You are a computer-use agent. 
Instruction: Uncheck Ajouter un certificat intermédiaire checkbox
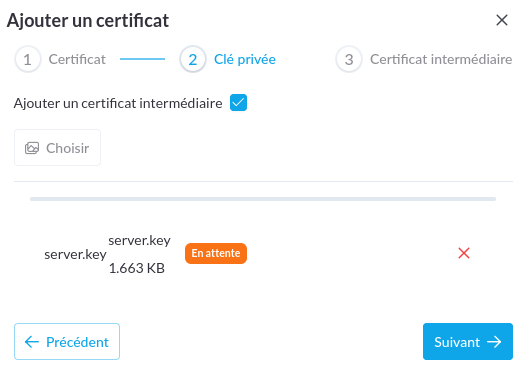(x=238, y=102)
